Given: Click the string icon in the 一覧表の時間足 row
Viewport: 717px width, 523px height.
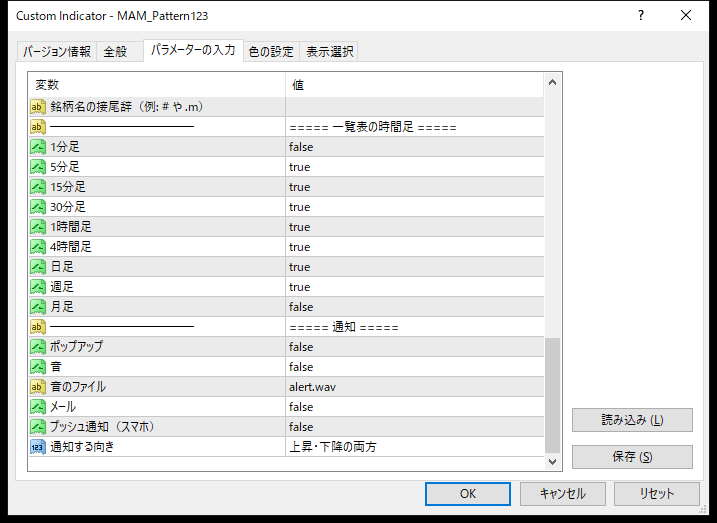Looking at the screenshot, I should tap(38, 127).
